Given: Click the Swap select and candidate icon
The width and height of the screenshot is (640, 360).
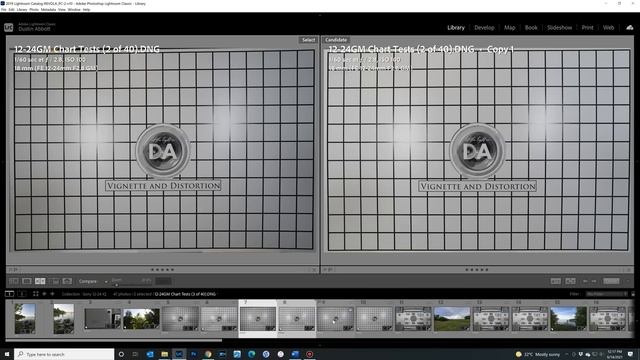Looking at the screenshot, I should coord(556,281).
